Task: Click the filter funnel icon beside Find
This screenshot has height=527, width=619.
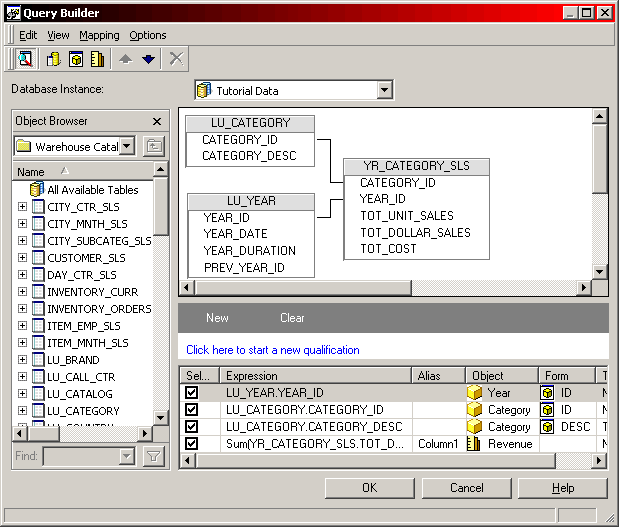Action: [x=154, y=456]
